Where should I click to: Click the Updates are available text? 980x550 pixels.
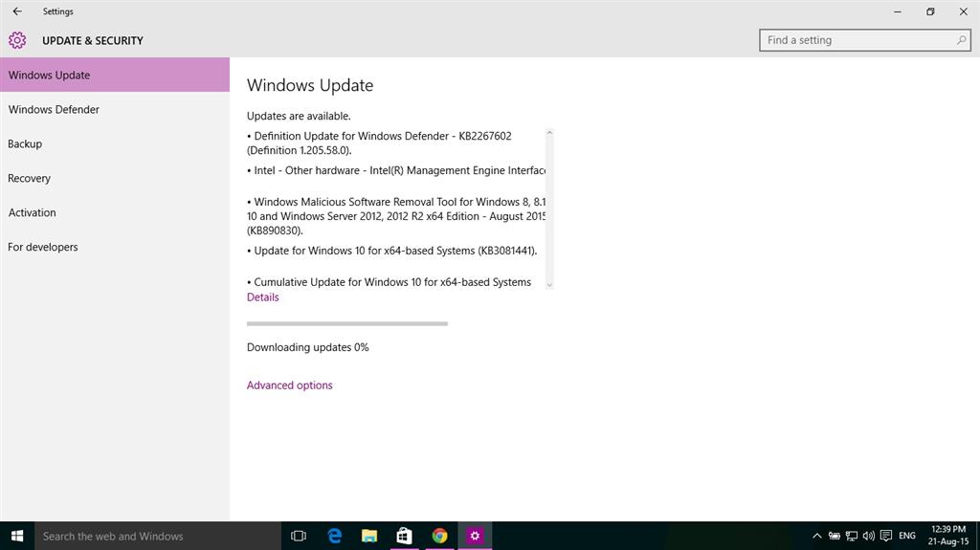pyautogui.click(x=299, y=117)
